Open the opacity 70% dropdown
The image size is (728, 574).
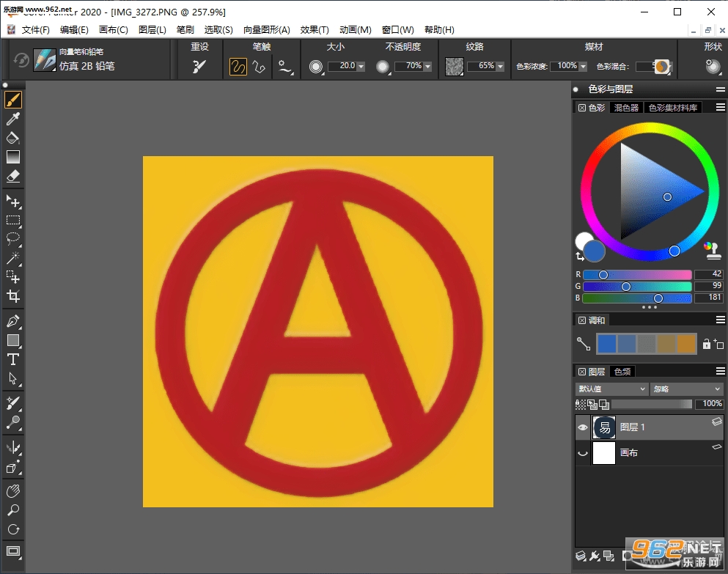tap(427, 67)
